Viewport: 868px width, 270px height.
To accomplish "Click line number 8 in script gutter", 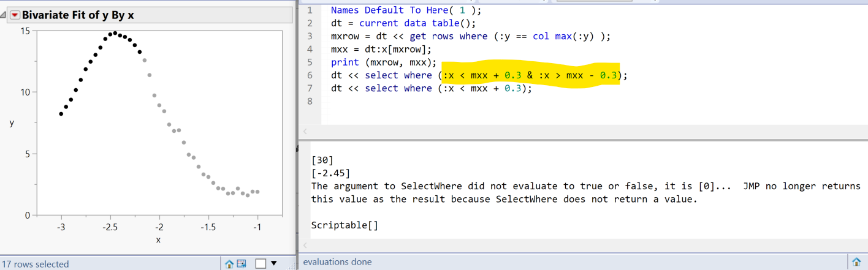I will coord(310,101).
